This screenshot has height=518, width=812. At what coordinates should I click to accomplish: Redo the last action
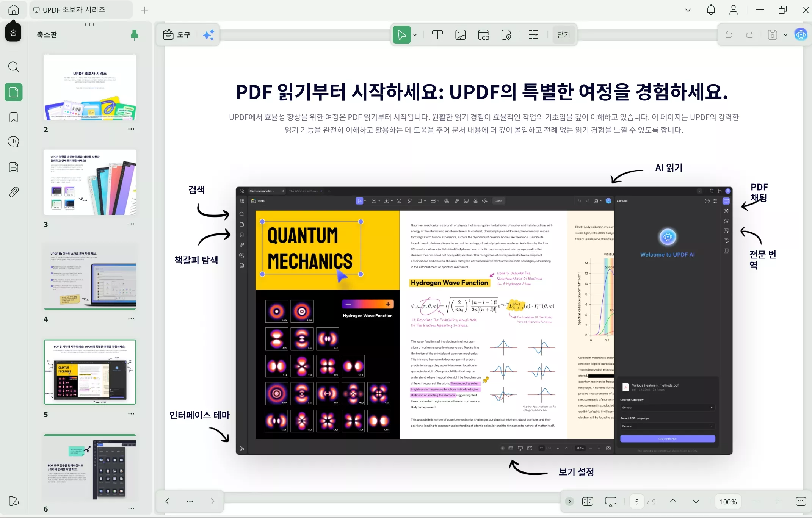749,35
